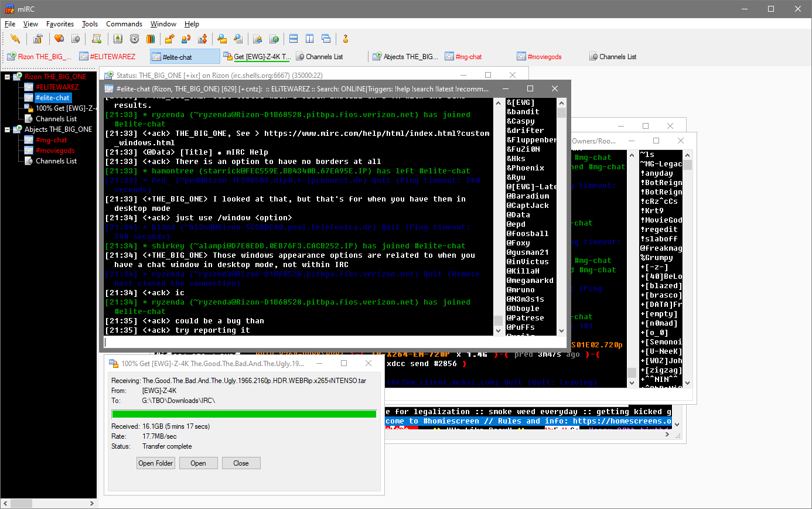812x509 pixels.
Task: Select #moviegods in the treebar
Action: 55,151
